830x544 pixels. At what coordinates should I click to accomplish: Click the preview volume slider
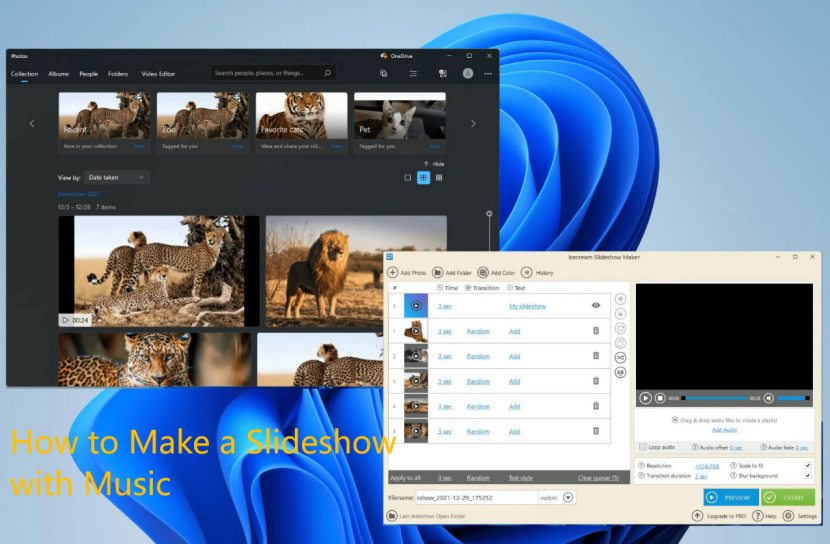pyautogui.click(x=793, y=398)
